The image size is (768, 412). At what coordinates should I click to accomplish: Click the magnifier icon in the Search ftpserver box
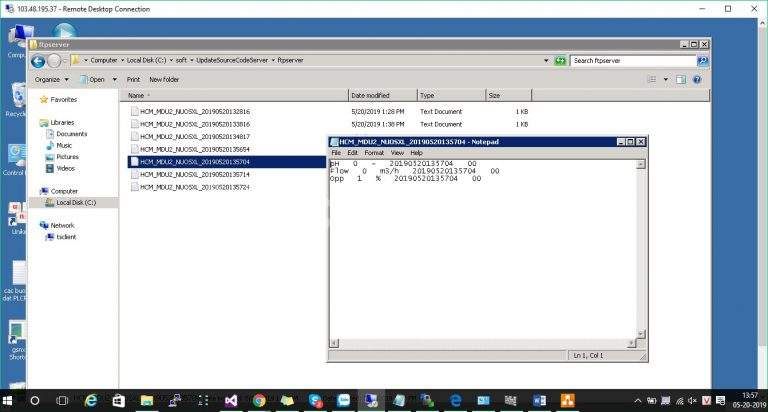click(x=702, y=61)
